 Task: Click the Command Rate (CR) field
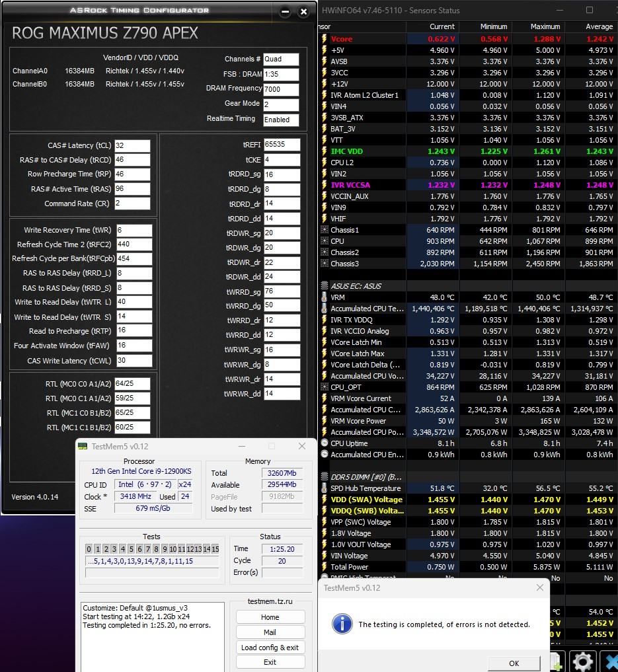pyautogui.click(x=132, y=203)
